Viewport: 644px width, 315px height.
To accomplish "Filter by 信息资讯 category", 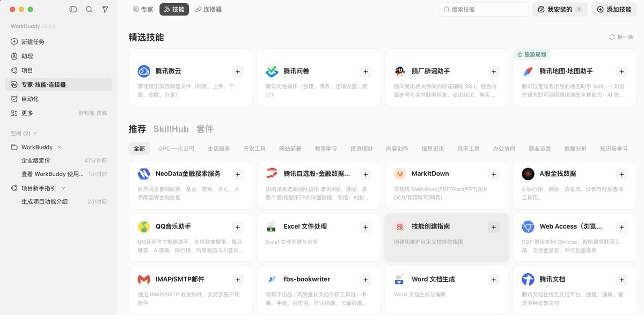I will (x=433, y=149).
